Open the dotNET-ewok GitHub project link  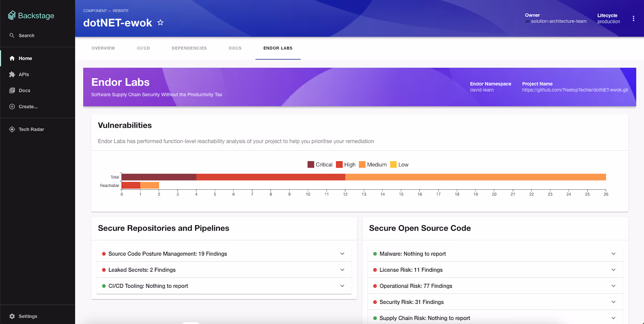[575, 90]
